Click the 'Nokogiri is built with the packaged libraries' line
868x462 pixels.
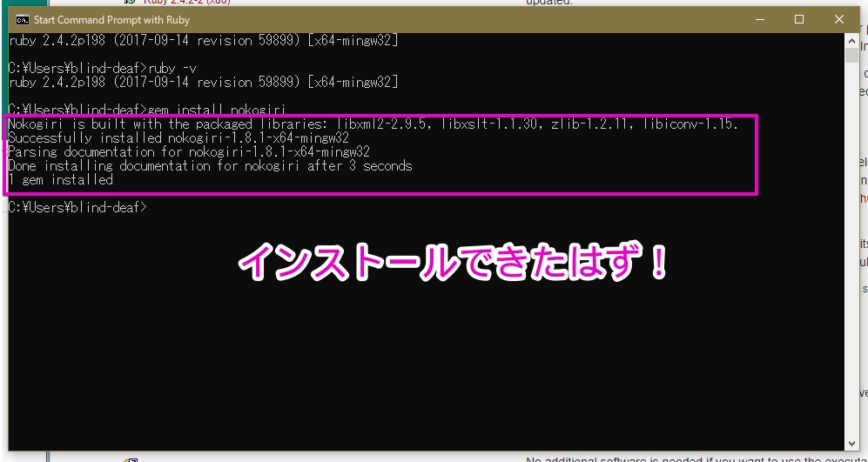point(373,124)
